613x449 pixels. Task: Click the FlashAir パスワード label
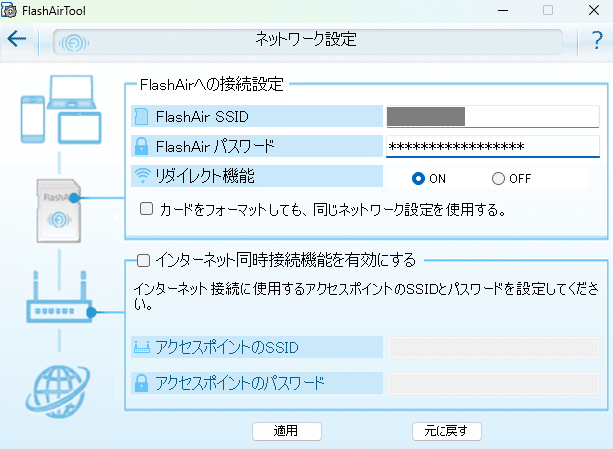click(215, 147)
